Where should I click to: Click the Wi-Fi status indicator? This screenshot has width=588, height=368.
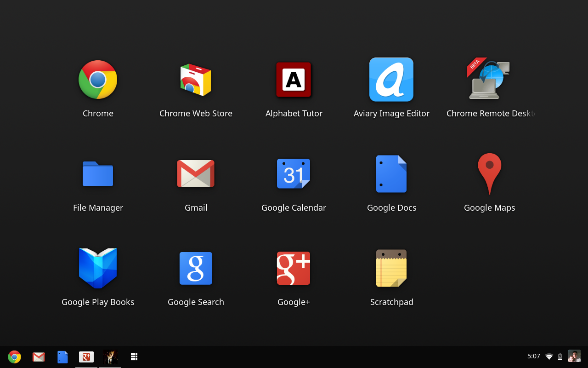549,356
